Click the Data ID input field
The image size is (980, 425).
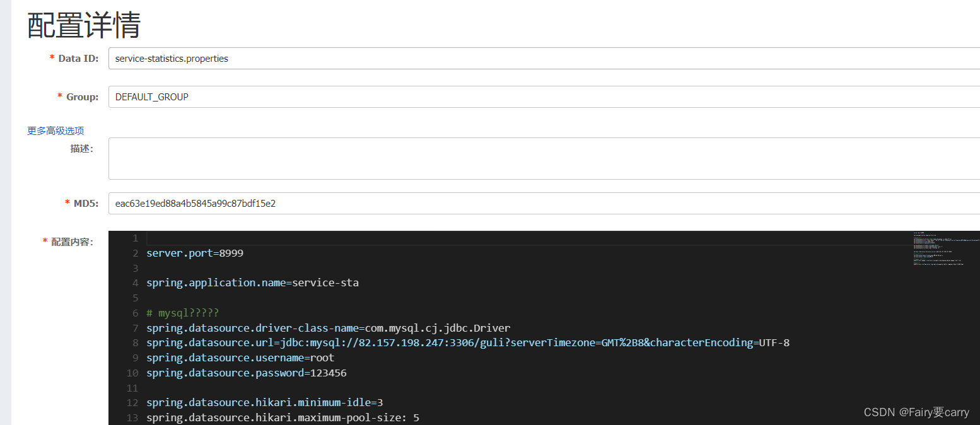pos(542,59)
